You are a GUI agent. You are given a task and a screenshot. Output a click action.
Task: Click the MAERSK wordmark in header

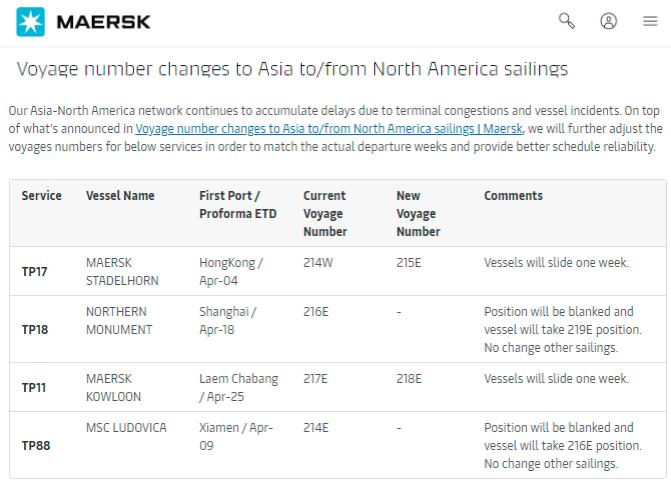coord(104,21)
